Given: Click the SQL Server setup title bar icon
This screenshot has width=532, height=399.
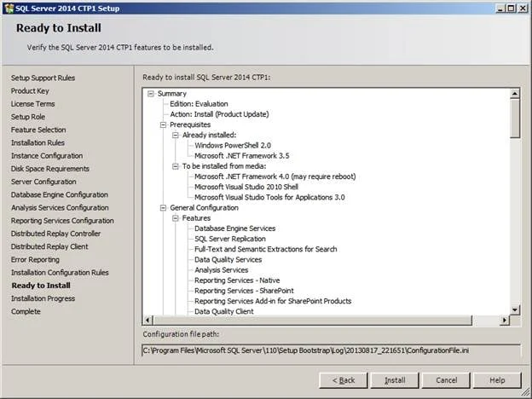Looking at the screenshot, I should (9, 9).
